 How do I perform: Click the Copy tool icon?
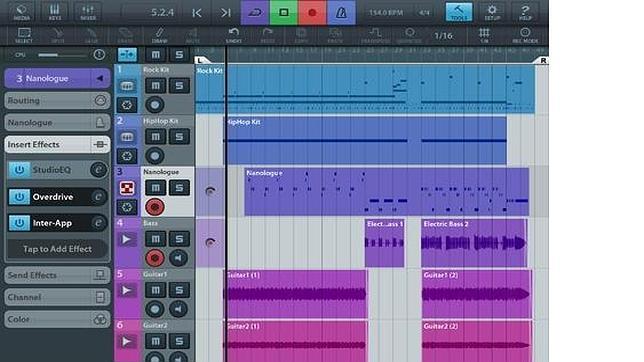301,35
